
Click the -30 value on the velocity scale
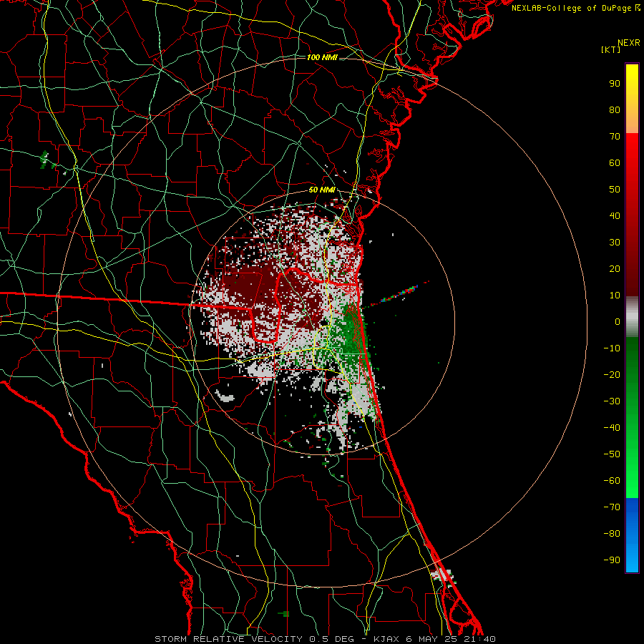click(x=612, y=401)
